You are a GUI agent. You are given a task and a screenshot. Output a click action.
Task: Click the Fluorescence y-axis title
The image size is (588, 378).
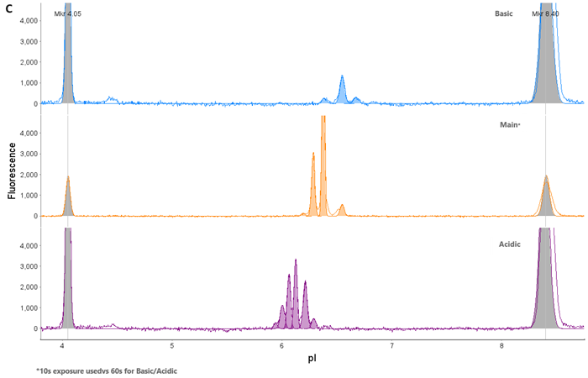point(12,170)
